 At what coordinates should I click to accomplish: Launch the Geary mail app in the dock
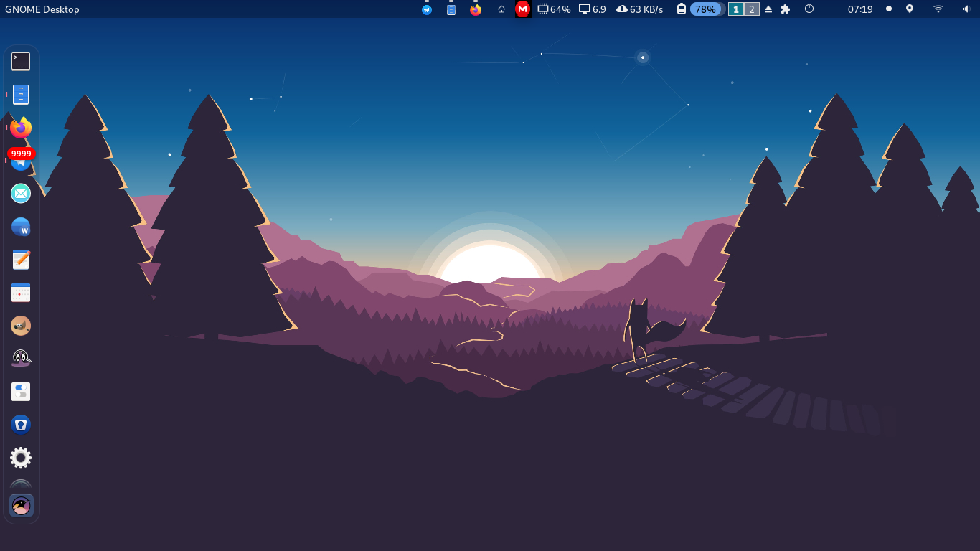point(21,193)
